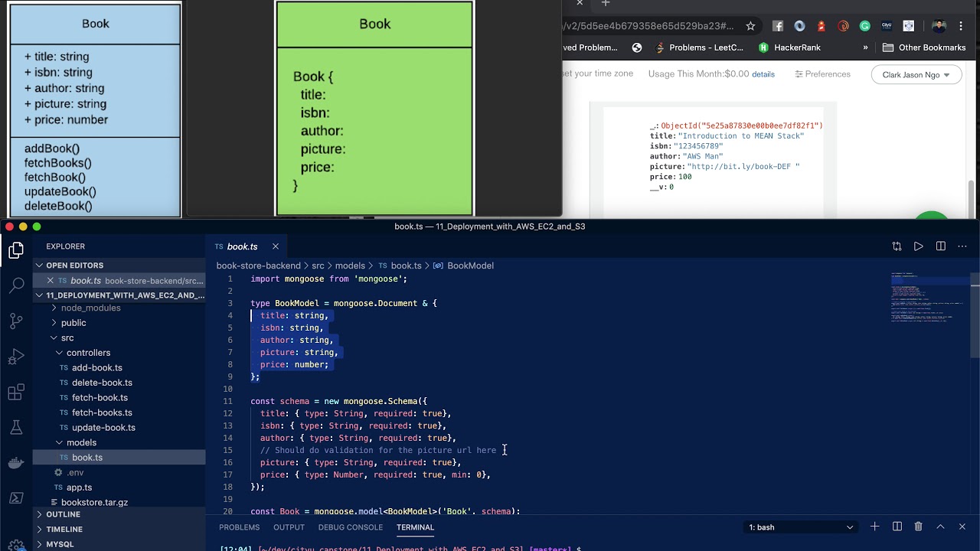Click the Chrome address bar URL

pyautogui.click(x=648, y=26)
